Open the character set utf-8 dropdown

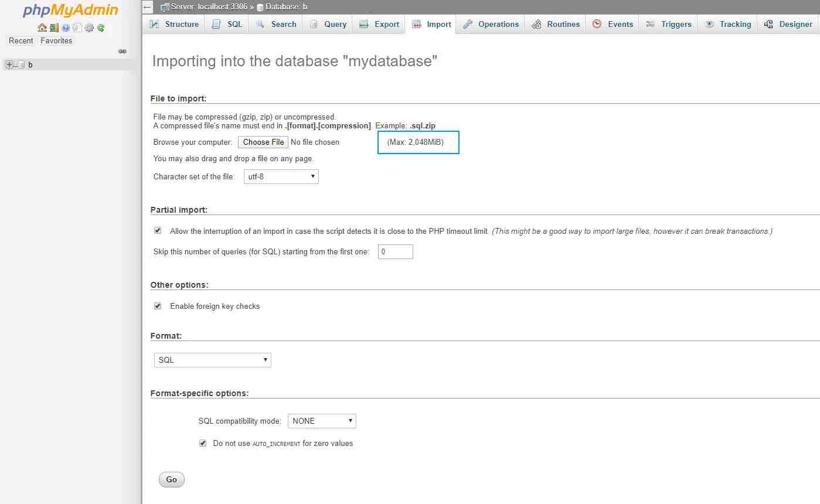pos(281,176)
